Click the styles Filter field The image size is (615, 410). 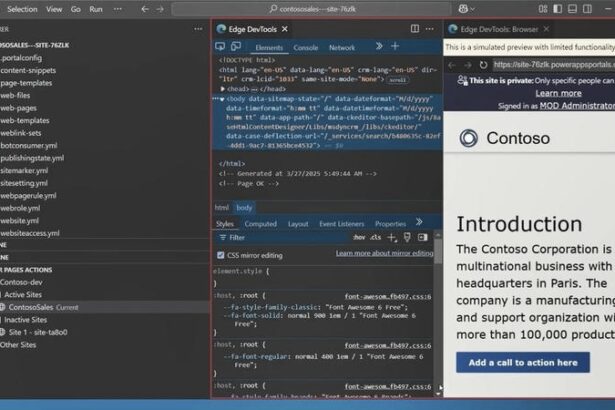pyautogui.click(x=282, y=237)
